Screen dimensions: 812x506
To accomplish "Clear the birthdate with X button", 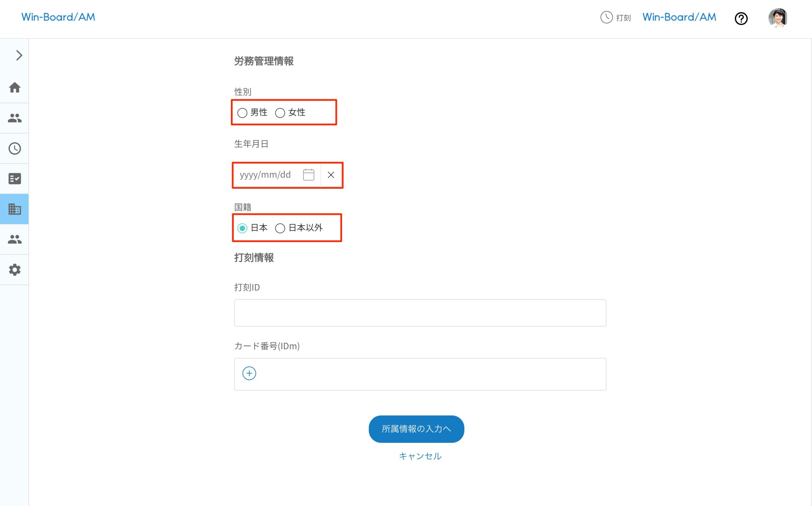I will (331, 175).
